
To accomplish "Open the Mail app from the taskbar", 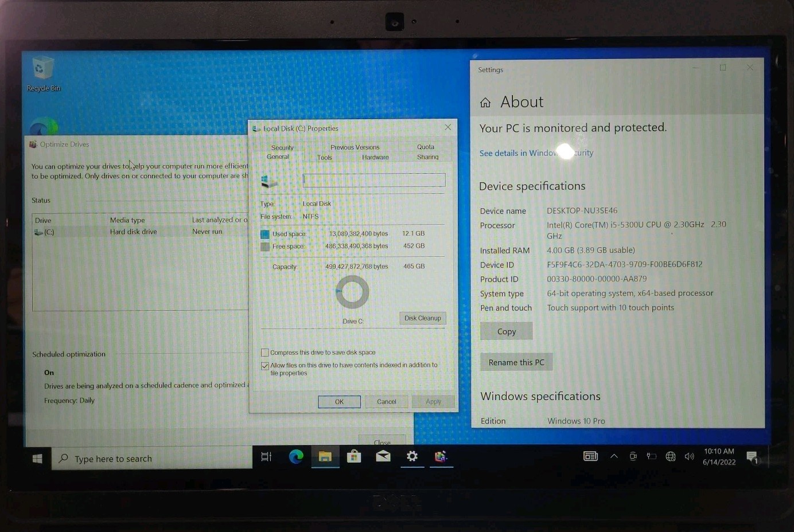I will coord(383,456).
